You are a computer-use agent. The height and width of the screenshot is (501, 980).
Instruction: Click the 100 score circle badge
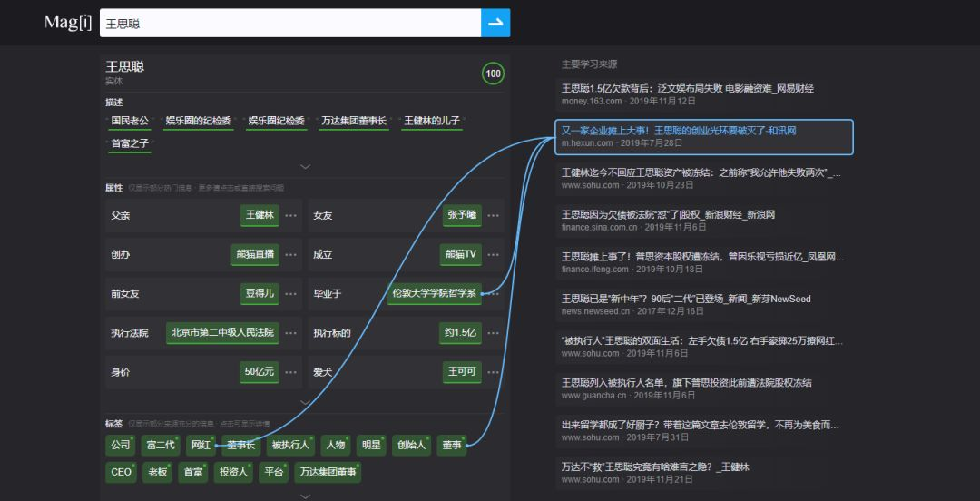[x=493, y=74]
